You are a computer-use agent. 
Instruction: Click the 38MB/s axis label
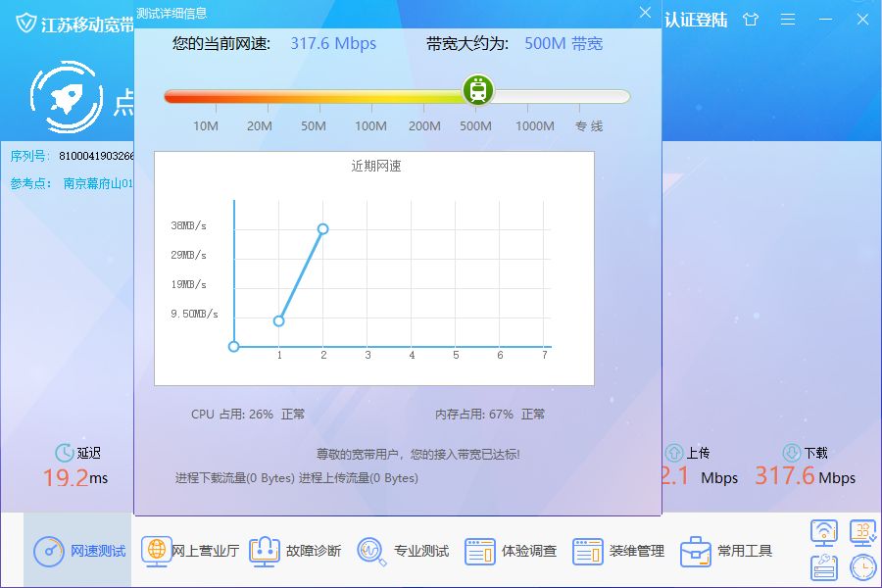click(x=188, y=225)
